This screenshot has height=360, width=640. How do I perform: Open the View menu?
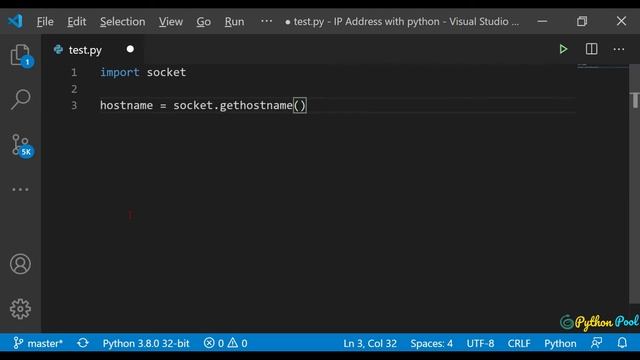pos(171,22)
